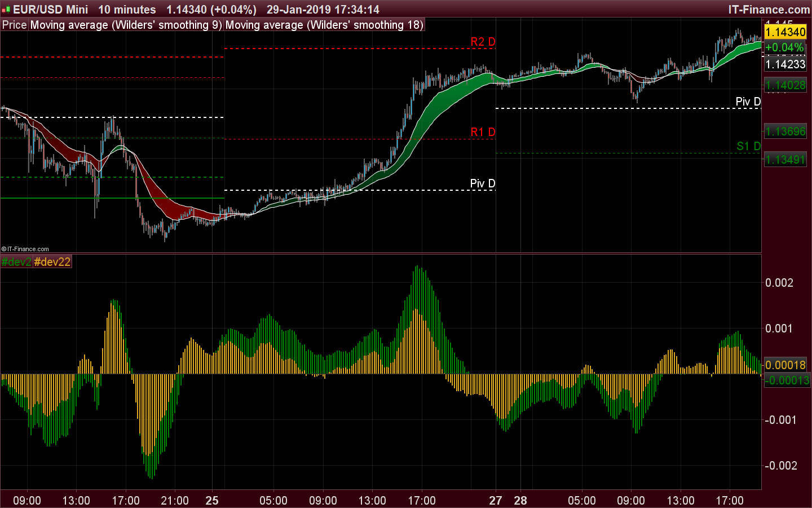Click the 1.14233 price tag
The width and height of the screenshot is (812, 508).
click(x=785, y=64)
